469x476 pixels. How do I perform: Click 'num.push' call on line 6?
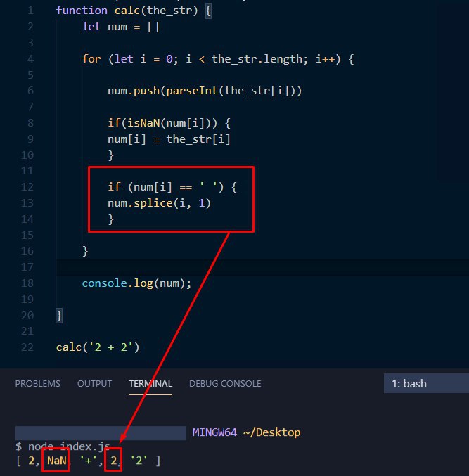tap(134, 91)
